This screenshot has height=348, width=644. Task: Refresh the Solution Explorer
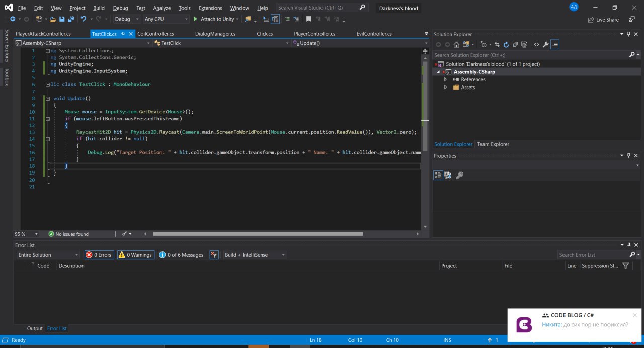pos(507,44)
